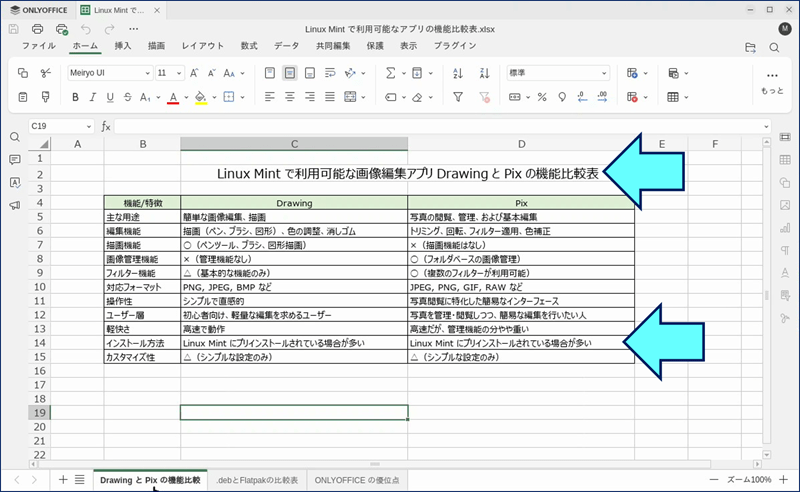
Task: Switch to the 挿入 tab
Action: coord(122,45)
